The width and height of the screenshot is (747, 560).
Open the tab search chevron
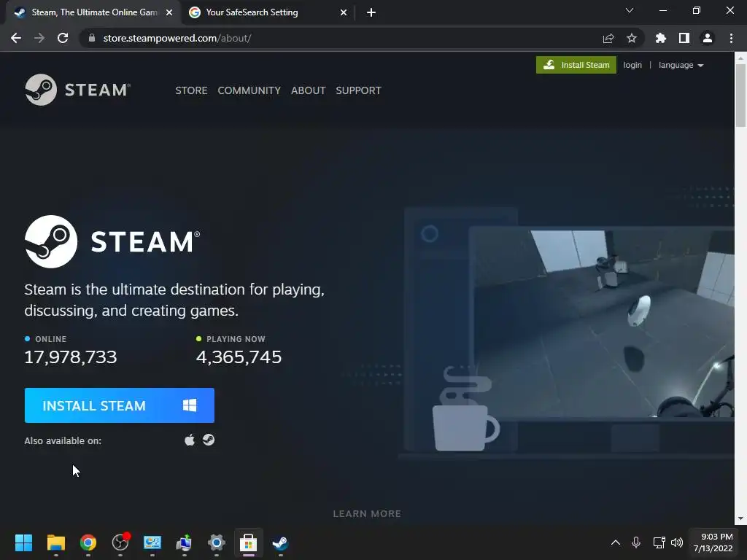point(630,10)
